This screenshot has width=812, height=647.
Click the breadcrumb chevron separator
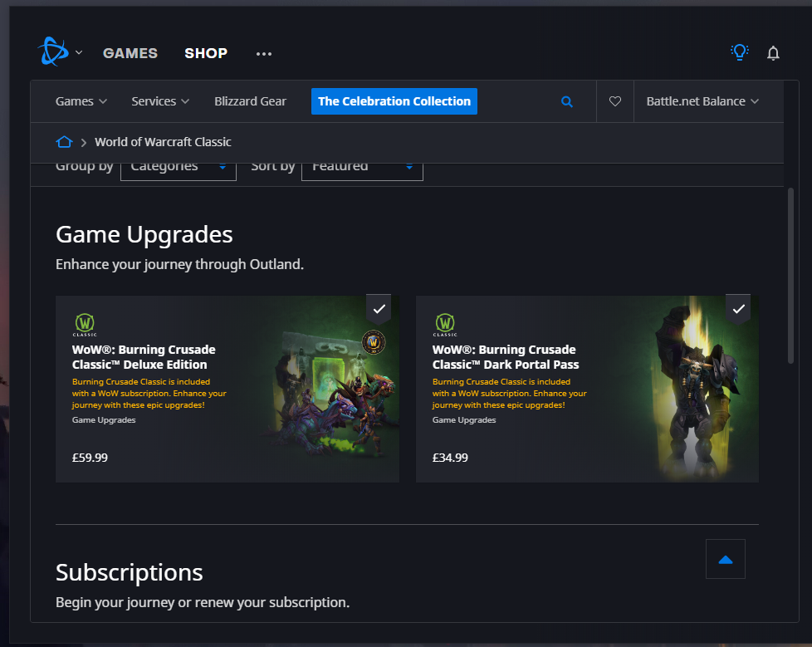click(x=83, y=143)
